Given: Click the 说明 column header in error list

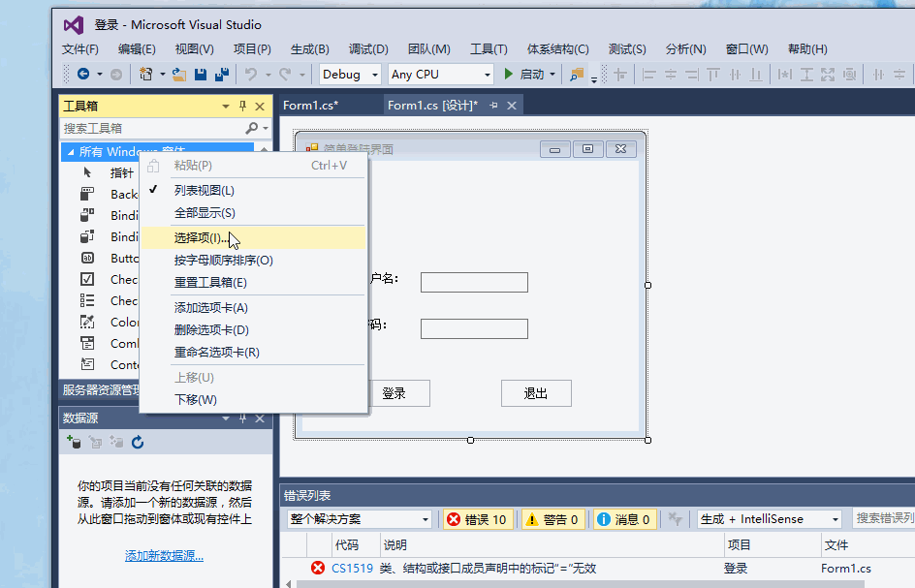Looking at the screenshot, I should click(395, 544).
